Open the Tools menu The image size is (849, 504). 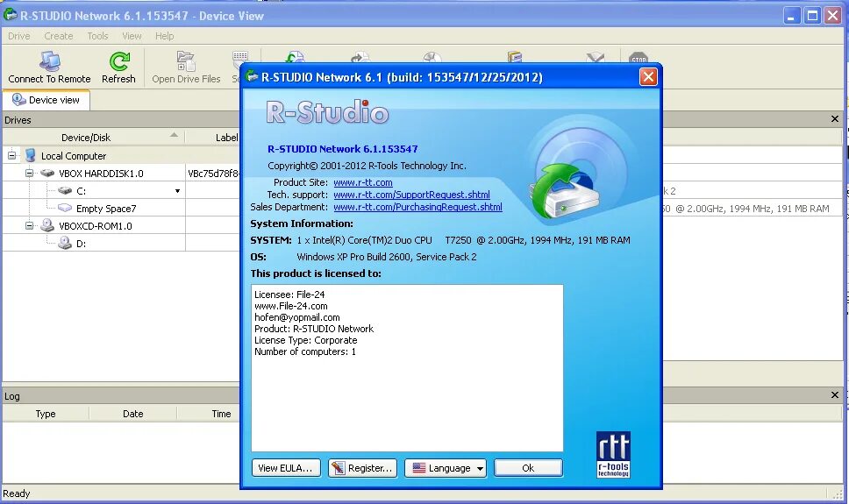97,36
